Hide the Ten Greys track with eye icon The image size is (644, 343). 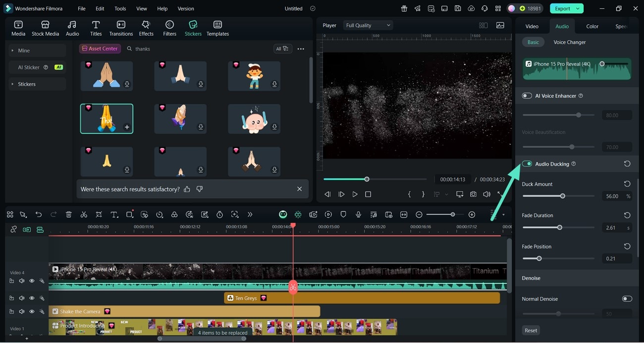pos(32,298)
